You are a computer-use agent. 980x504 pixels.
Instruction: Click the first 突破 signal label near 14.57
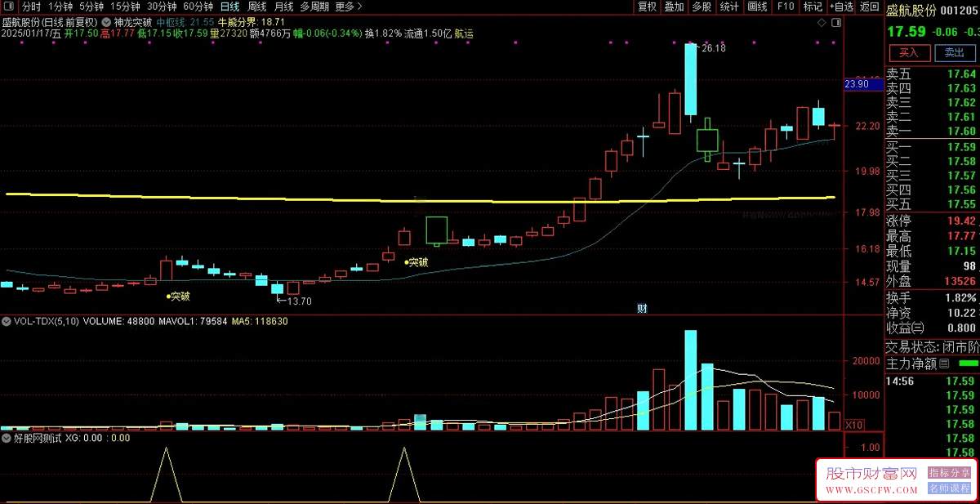pyautogui.click(x=179, y=297)
